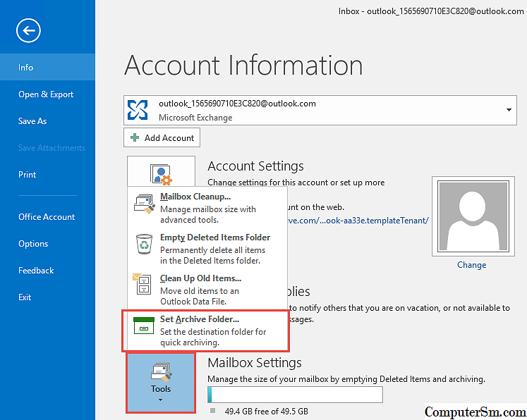This screenshot has height=420, width=527.
Task: Click the Clean Up Old Items cabinet icon
Action: point(143,284)
